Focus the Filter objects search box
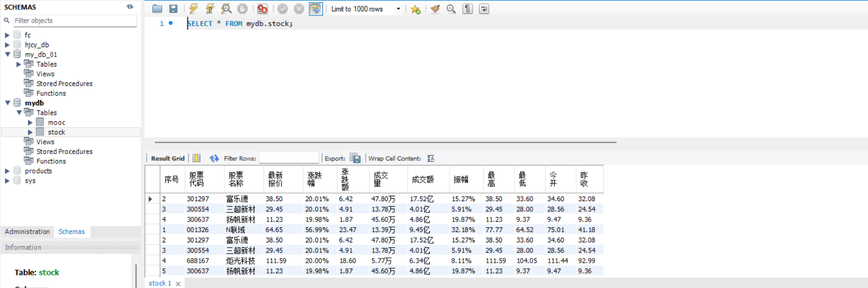 click(x=75, y=20)
